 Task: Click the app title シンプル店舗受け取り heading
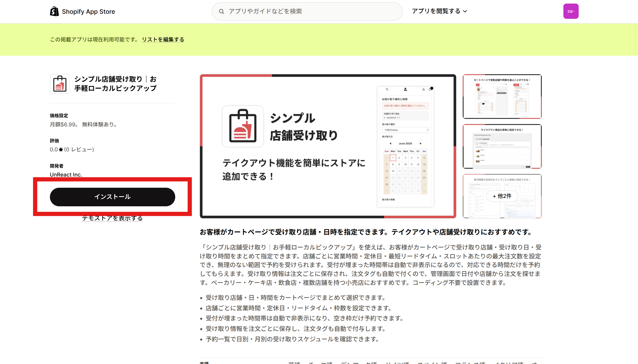tap(115, 84)
